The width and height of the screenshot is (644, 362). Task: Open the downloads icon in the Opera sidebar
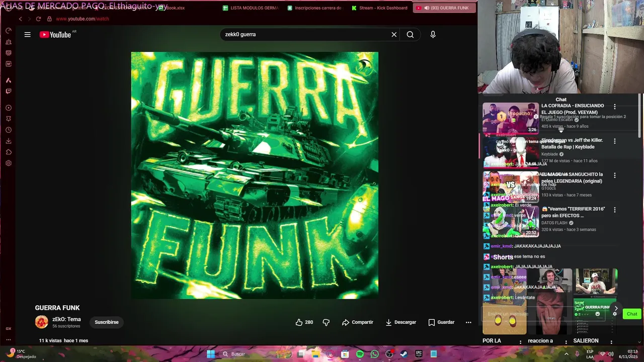tap(9, 141)
